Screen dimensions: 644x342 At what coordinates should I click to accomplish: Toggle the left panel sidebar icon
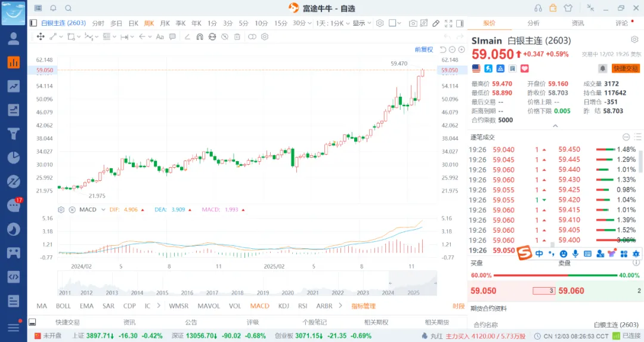(x=32, y=23)
